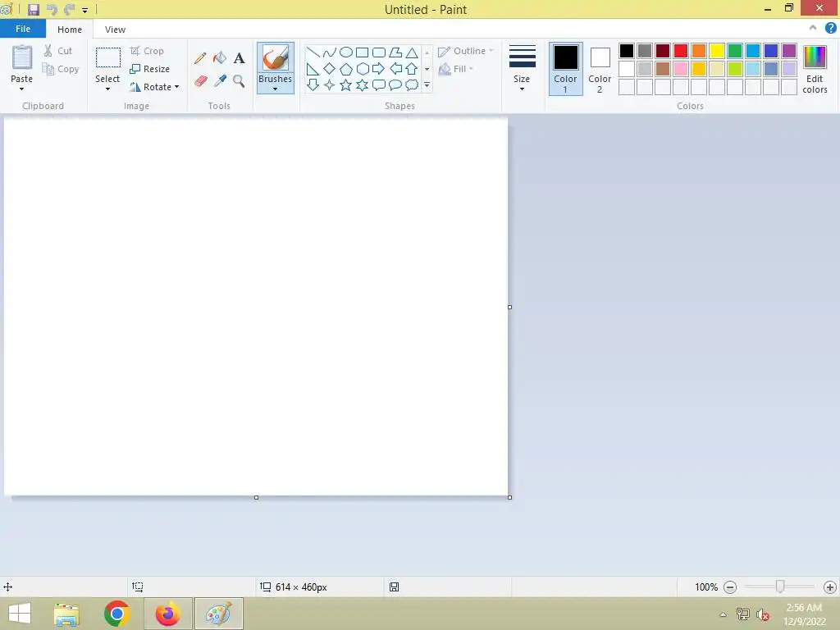Zoom in with the plus button
Viewport: 840px width, 630px height.
coord(830,587)
